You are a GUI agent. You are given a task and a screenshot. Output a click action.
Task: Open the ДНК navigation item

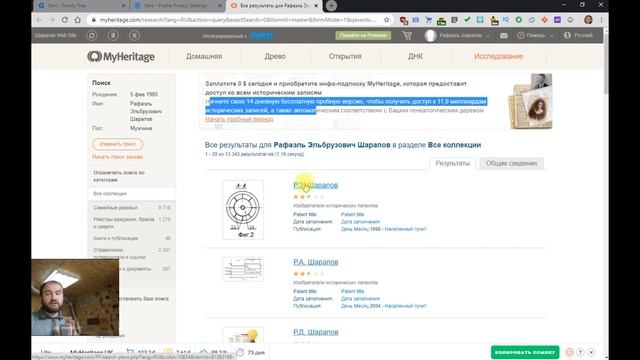[416, 56]
